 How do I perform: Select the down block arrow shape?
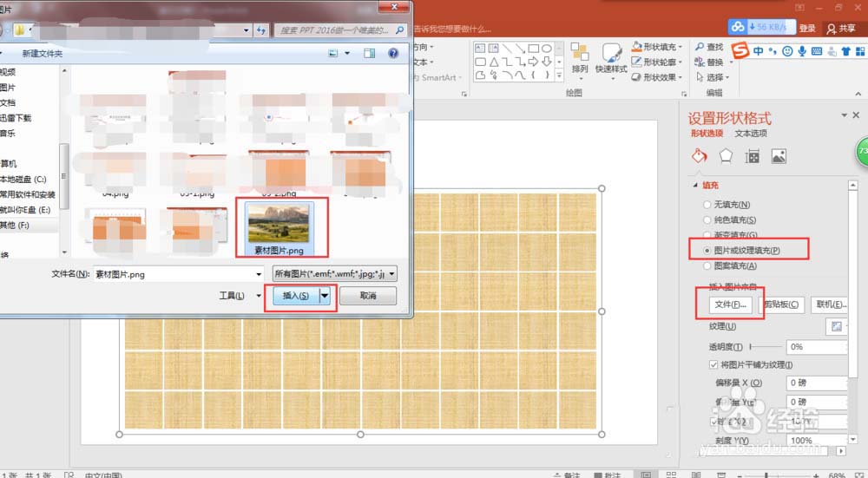click(x=547, y=62)
